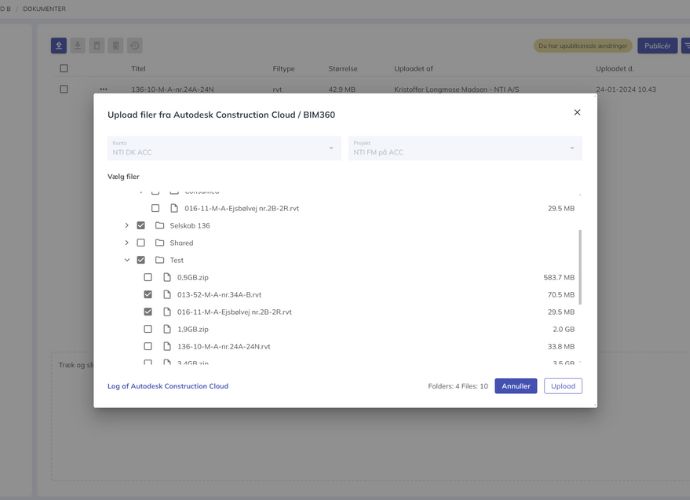Click the Shared folder icon
This screenshot has height=500, width=690.
[x=160, y=243]
